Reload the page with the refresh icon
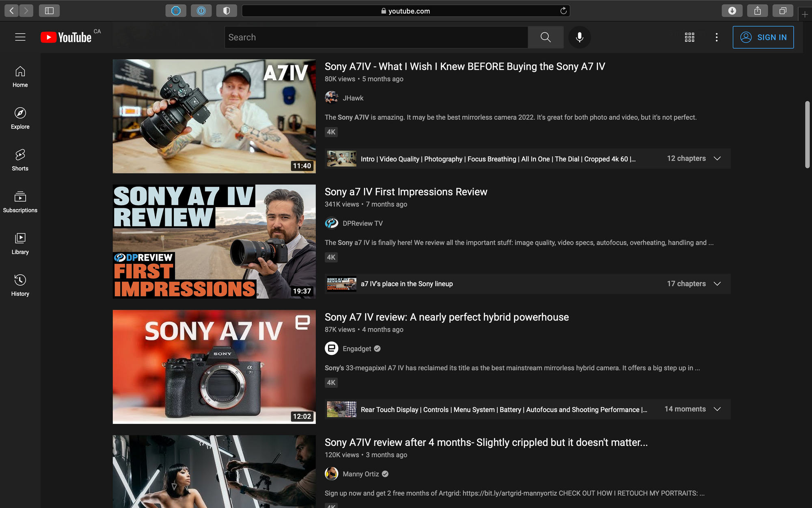 point(563,11)
